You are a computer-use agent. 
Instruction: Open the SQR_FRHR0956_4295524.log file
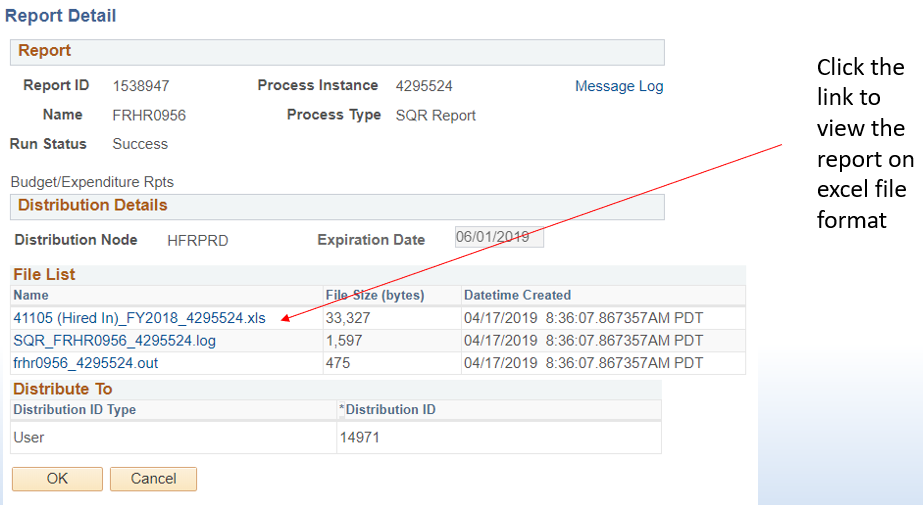tap(115, 341)
